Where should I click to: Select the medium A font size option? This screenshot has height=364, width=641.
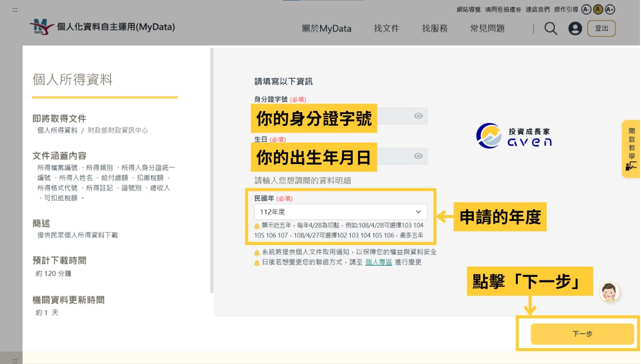tap(598, 9)
